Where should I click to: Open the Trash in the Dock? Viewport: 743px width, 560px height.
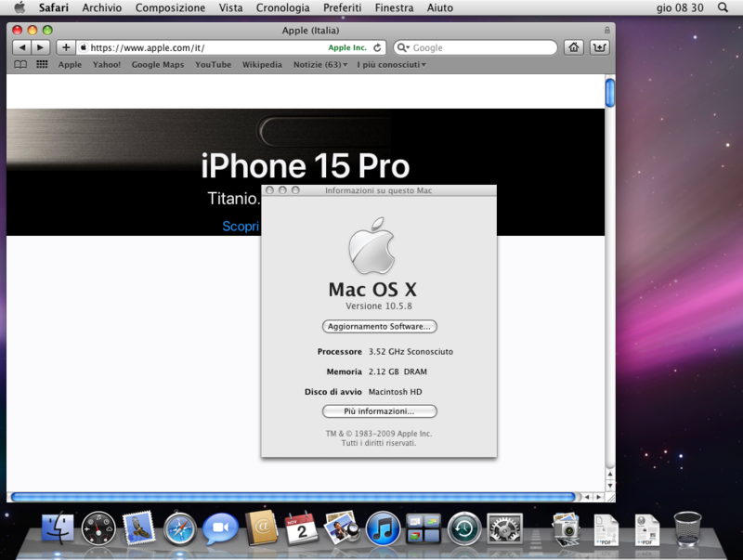687,529
